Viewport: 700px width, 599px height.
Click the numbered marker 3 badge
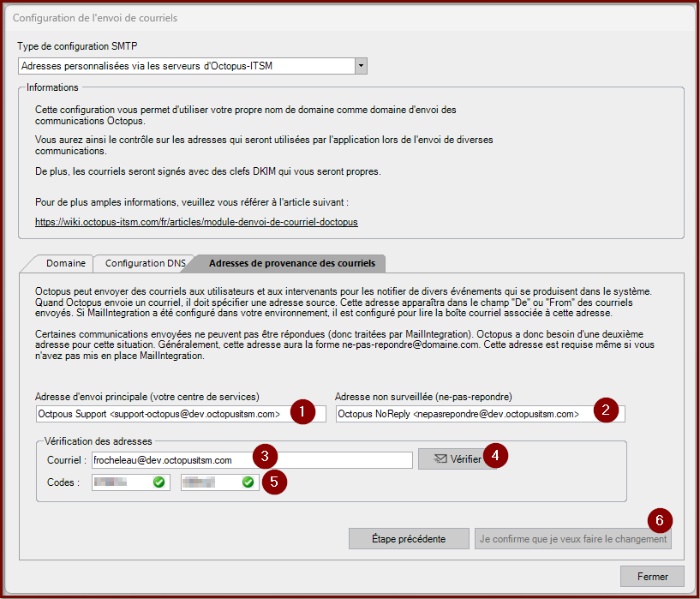pyautogui.click(x=266, y=455)
